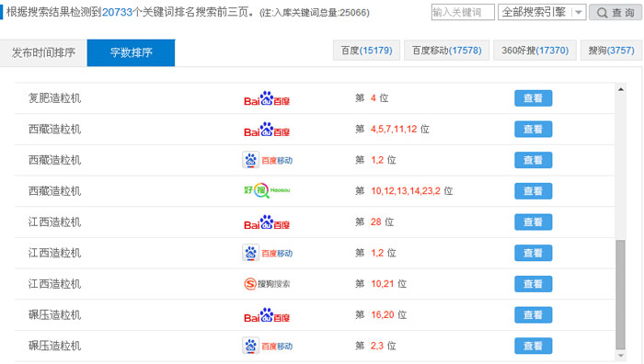
Task: Click 查看 for 西藏造粒机 百度移动 ranked 1,2
Action: coord(533,160)
